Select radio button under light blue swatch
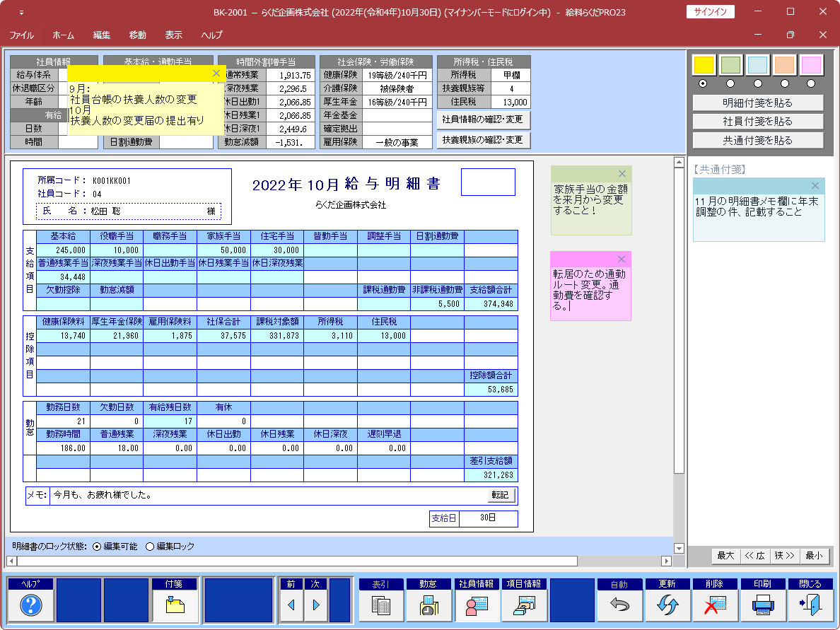This screenshot has width=840, height=630. click(x=757, y=83)
